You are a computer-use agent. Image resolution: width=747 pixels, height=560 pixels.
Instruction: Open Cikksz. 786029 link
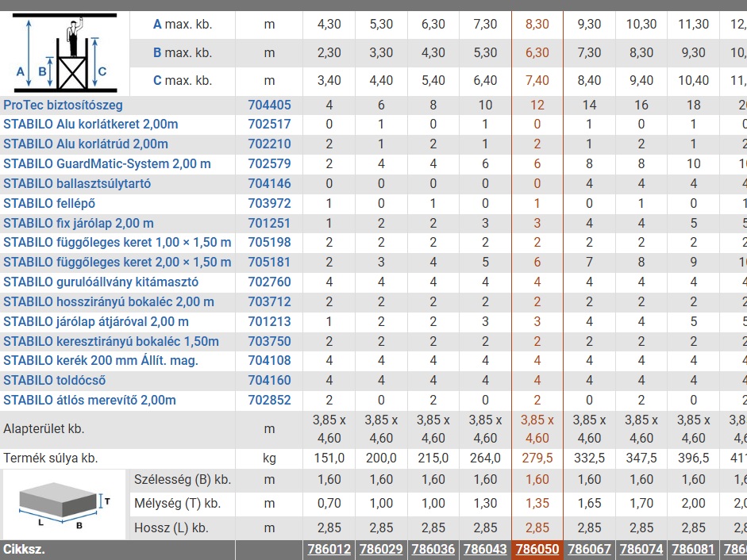click(x=381, y=550)
